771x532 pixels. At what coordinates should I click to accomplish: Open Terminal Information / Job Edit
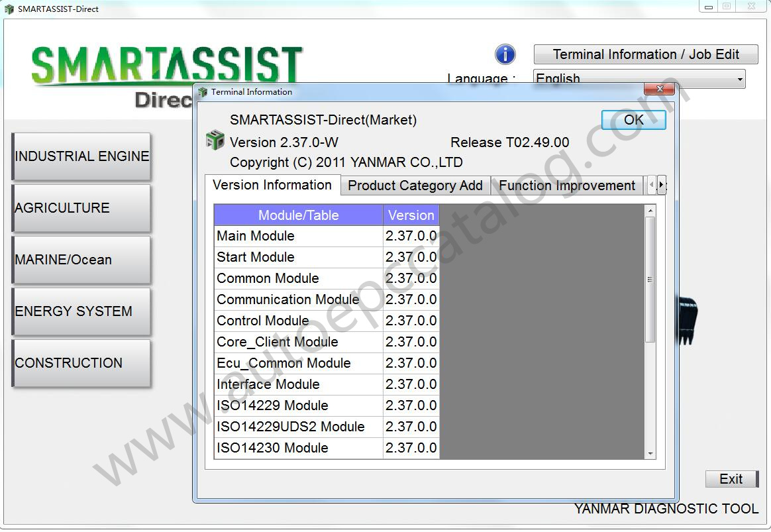pyautogui.click(x=646, y=54)
